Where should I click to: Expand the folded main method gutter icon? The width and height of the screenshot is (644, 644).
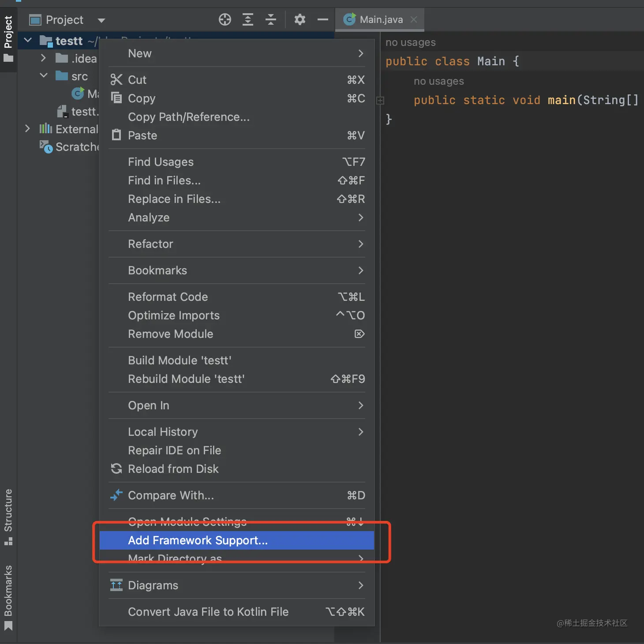click(380, 101)
